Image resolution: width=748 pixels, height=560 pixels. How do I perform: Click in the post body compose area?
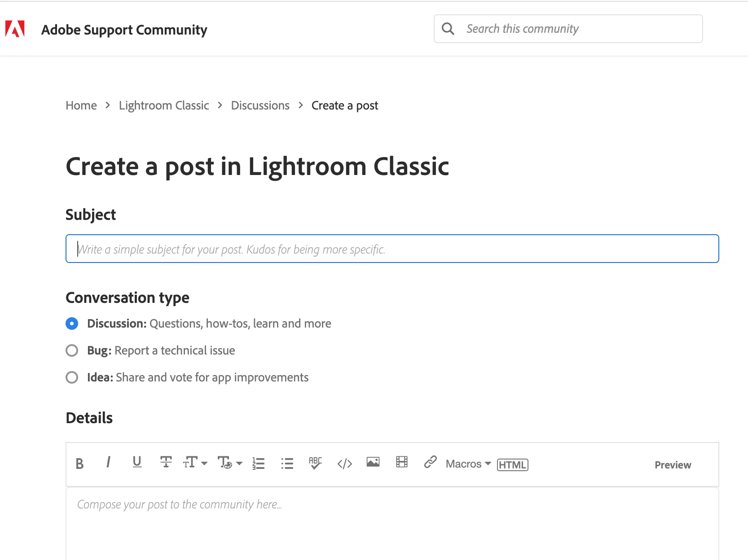pyautogui.click(x=392, y=524)
